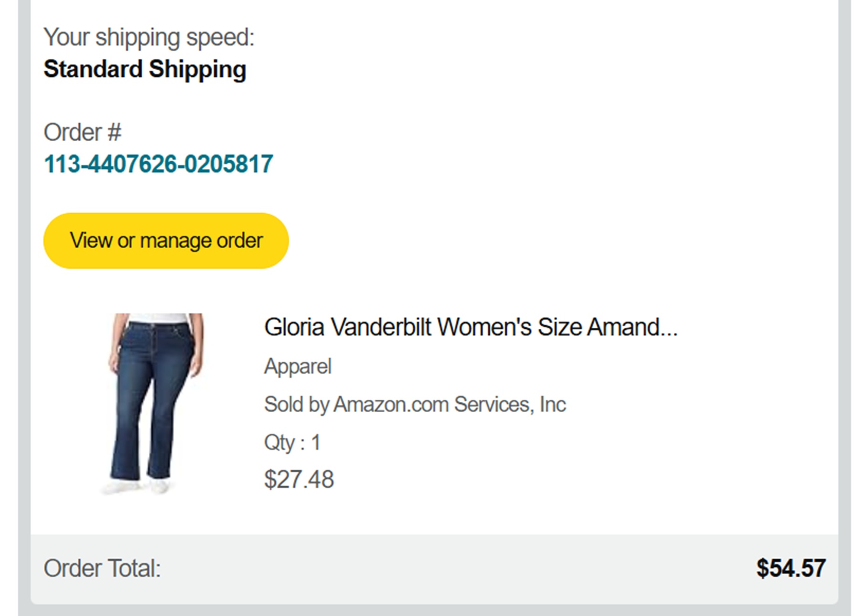
Task: Click the Sold by Amazon.com Services line
Action: point(414,405)
